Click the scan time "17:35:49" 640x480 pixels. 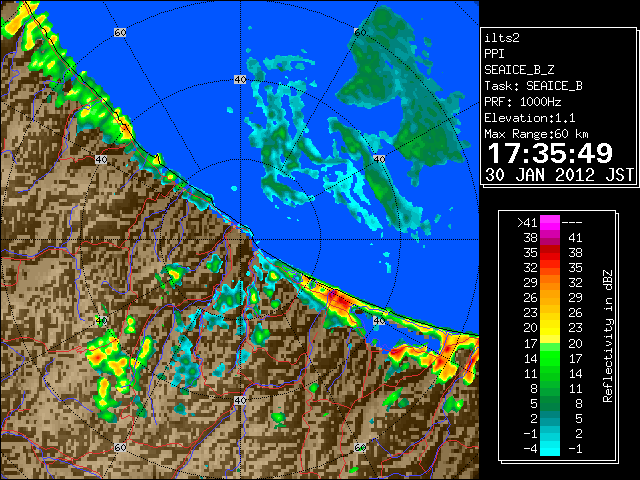click(x=550, y=153)
